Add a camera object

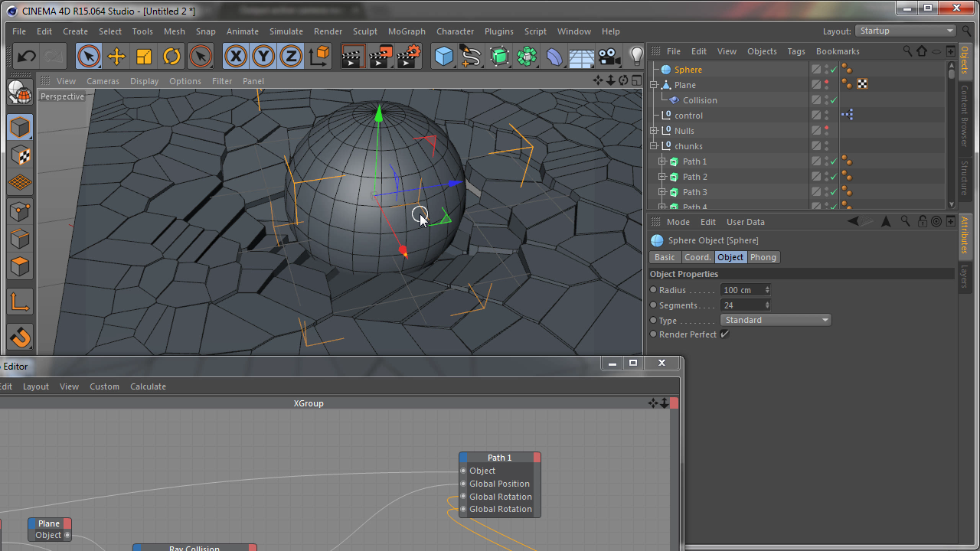(x=609, y=56)
